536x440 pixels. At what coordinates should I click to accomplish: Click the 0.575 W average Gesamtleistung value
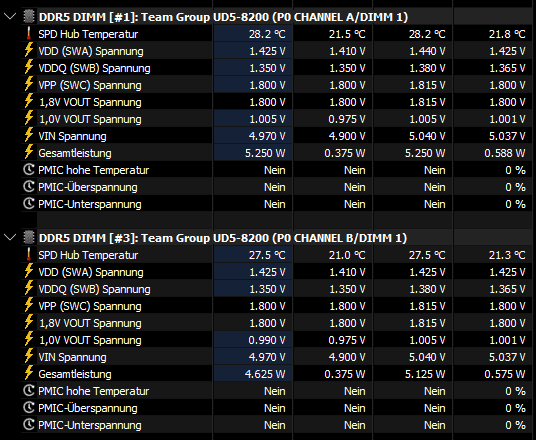(x=505, y=374)
